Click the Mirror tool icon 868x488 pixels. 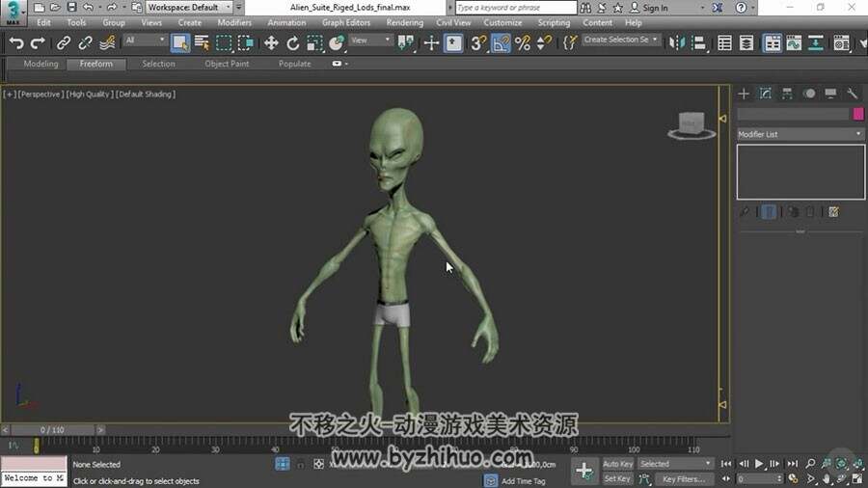click(x=676, y=42)
